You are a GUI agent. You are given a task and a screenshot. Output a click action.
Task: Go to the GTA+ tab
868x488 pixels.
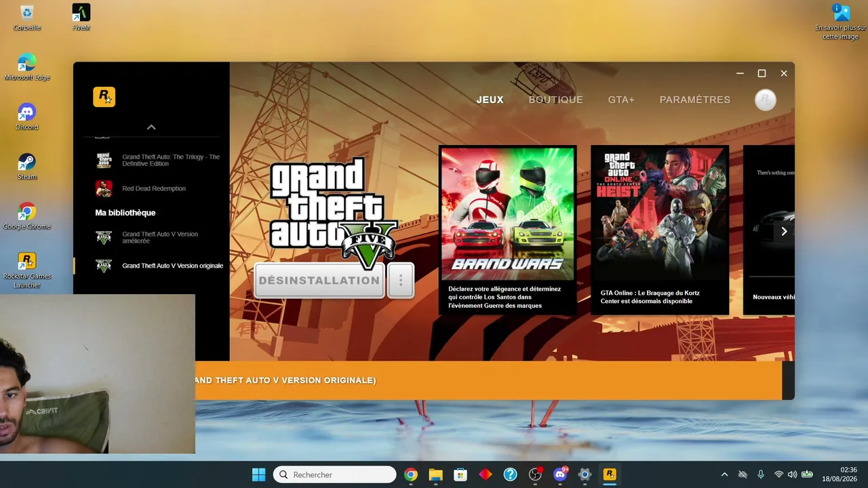point(621,100)
